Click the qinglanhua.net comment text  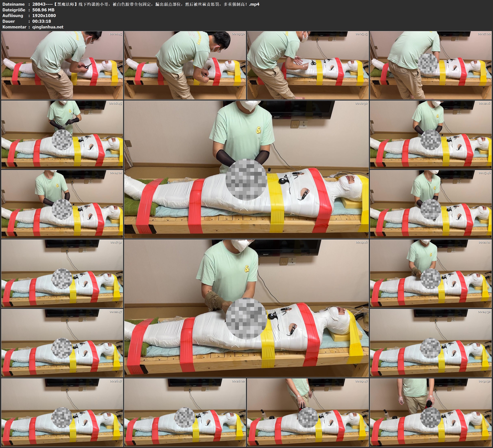tap(48, 27)
